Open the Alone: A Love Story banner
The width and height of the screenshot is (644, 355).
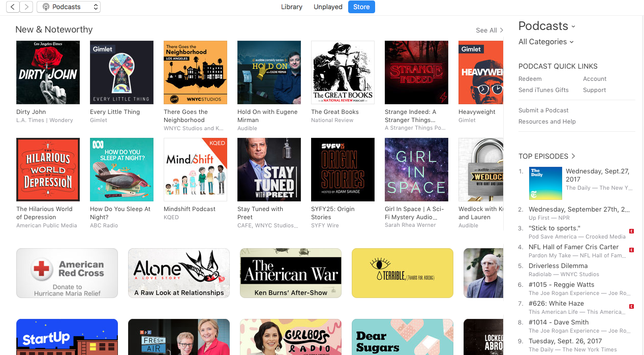click(179, 273)
